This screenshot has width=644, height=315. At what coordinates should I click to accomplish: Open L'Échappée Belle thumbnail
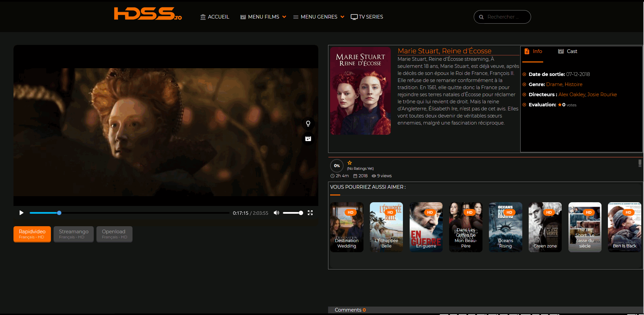[386, 227]
